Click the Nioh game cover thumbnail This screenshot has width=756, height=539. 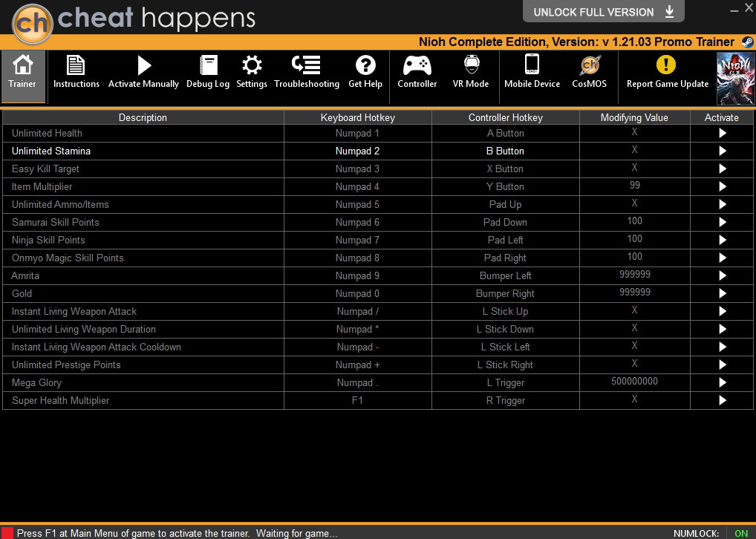click(735, 79)
